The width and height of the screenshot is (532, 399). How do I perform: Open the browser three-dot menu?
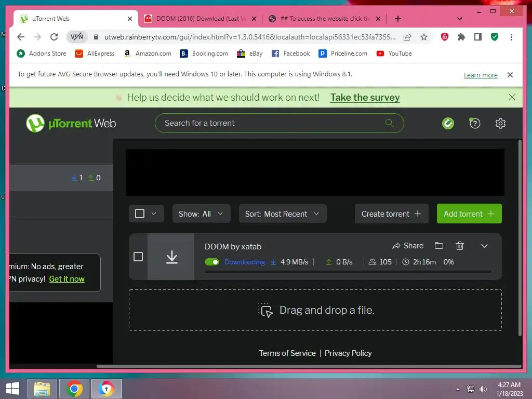[511, 37]
